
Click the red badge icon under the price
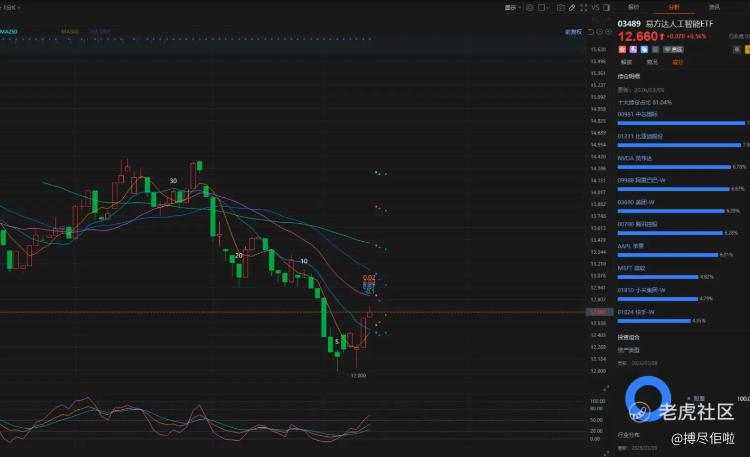click(622, 49)
